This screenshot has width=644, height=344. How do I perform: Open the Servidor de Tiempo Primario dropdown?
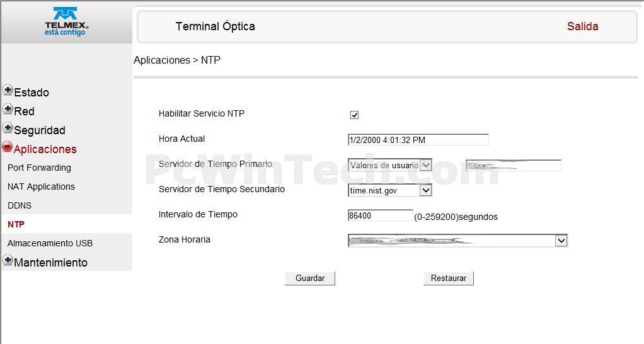tap(426, 165)
